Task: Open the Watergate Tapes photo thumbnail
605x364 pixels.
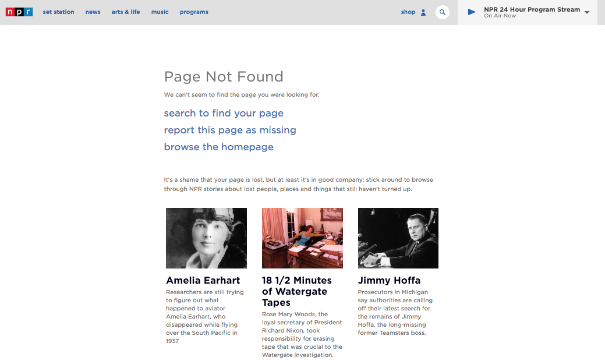Action: pos(303,238)
